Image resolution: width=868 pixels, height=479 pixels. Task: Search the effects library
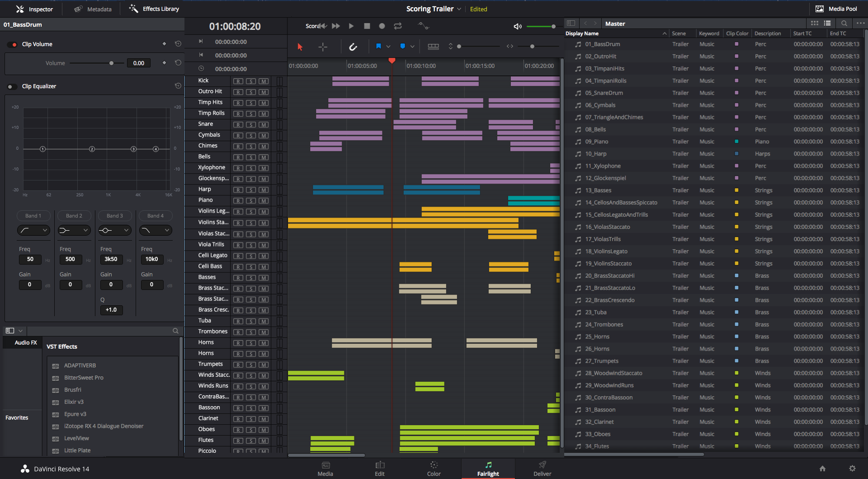(x=175, y=331)
